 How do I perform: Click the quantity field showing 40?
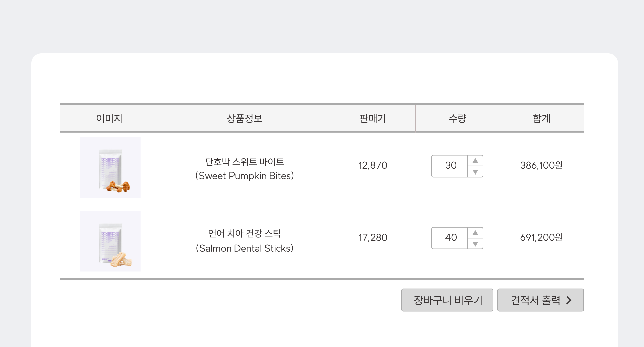450,238
